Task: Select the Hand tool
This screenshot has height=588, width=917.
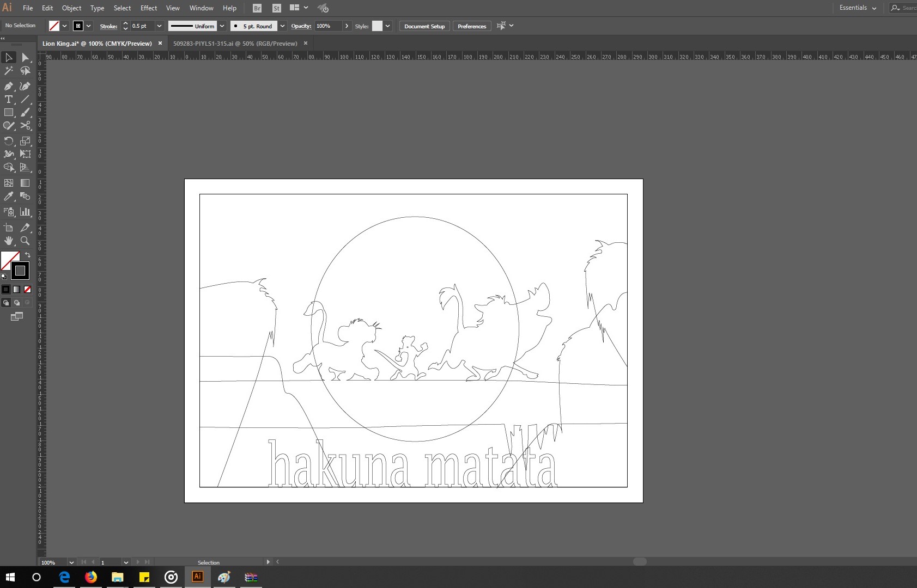Action: 9,241
